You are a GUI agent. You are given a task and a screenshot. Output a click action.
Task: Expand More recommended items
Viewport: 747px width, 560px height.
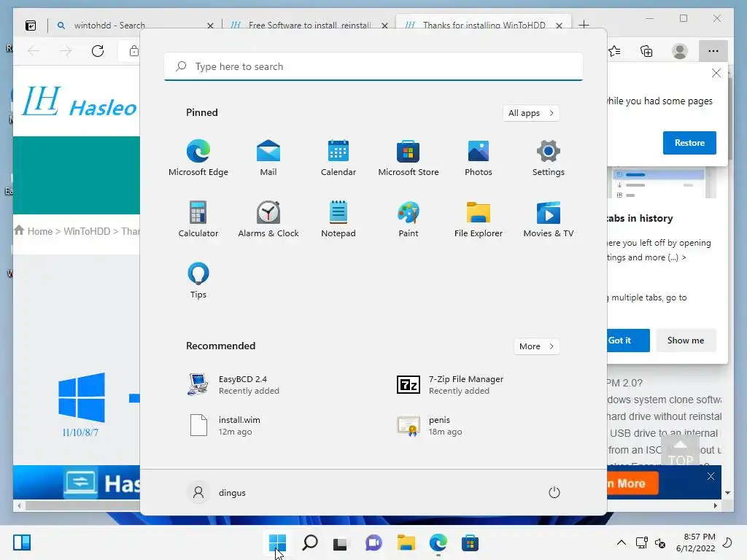pos(536,346)
